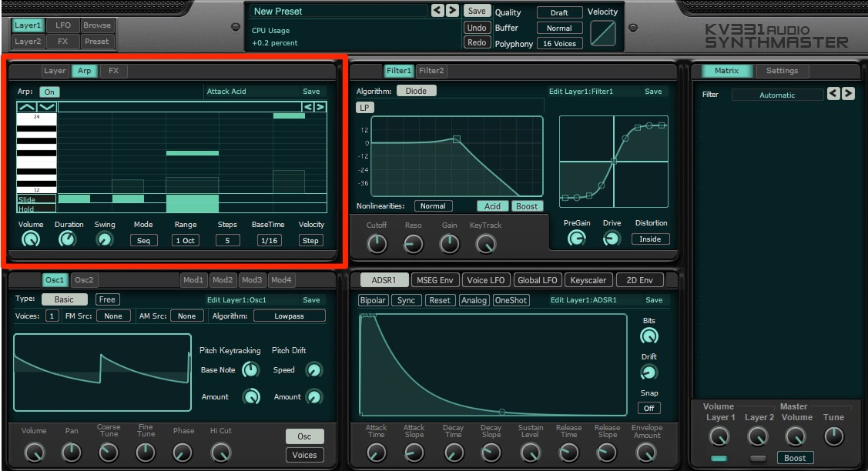Toggle the Acid filter button
The height and width of the screenshot is (471, 868).
click(492, 206)
